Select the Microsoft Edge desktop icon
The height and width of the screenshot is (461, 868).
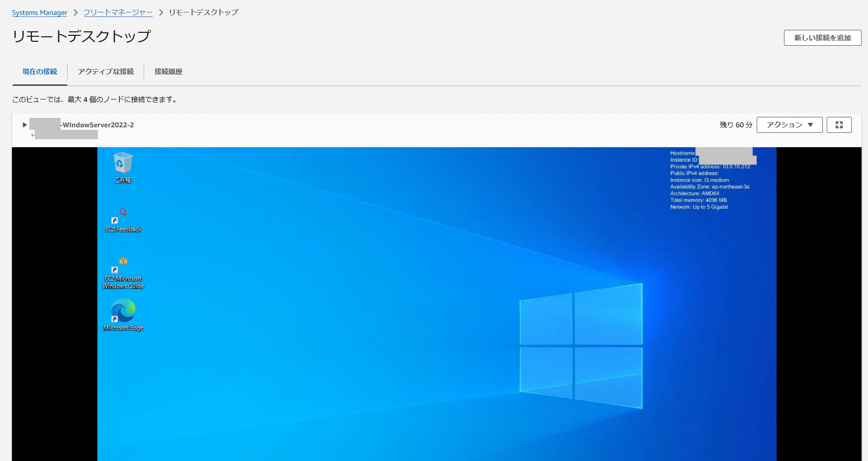point(123,315)
